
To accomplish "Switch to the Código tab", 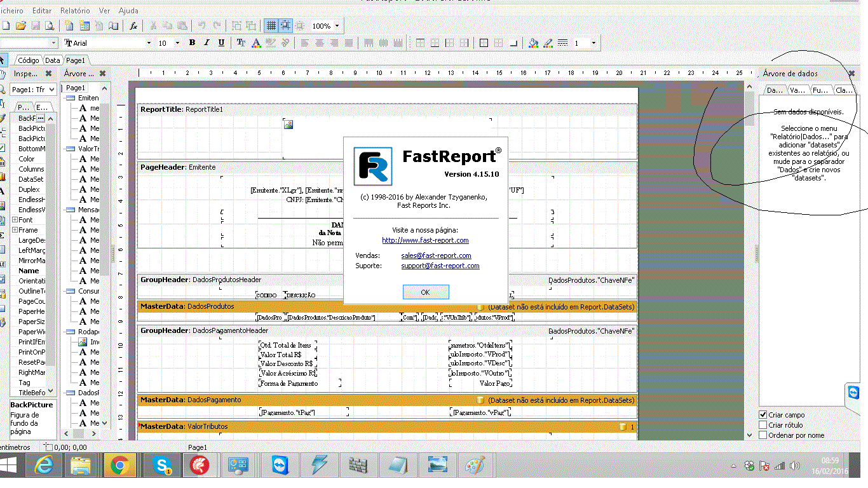I will pos(29,60).
